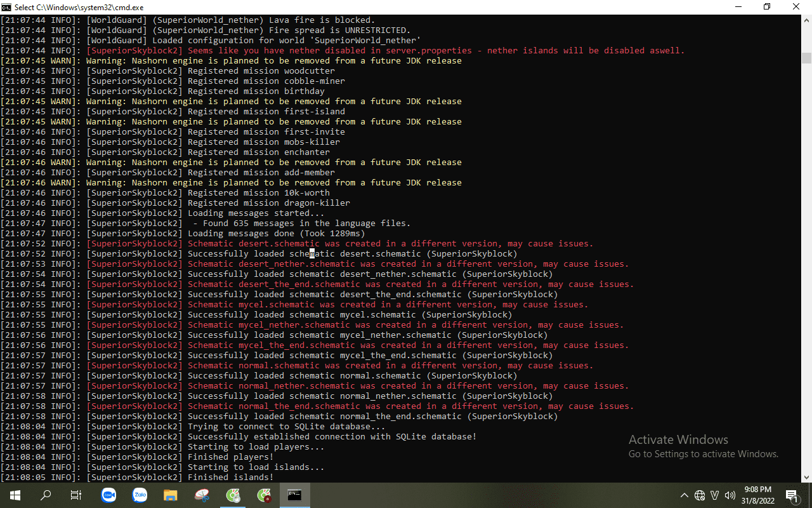Click red 'nether islands will be disabled' warning

pos(343,51)
